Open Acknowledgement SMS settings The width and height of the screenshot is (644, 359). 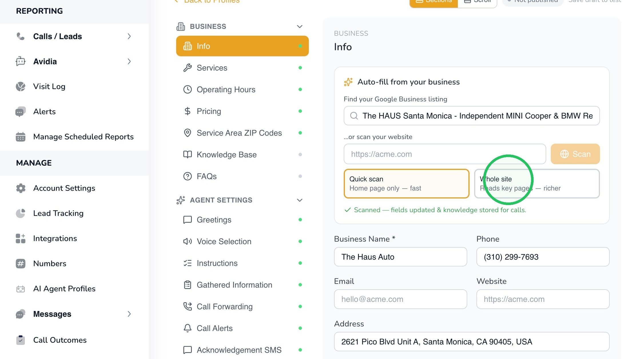point(242,350)
